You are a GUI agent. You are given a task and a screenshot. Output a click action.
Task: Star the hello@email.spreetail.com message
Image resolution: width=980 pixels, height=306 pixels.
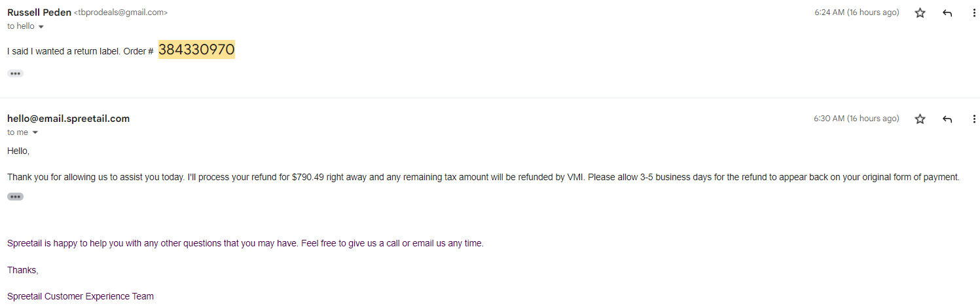[920, 119]
